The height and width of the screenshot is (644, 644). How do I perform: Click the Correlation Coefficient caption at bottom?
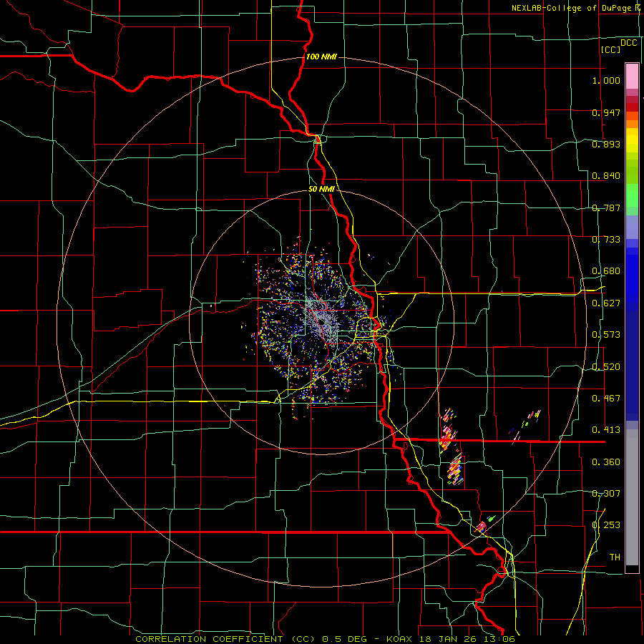(x=325, y=639)
